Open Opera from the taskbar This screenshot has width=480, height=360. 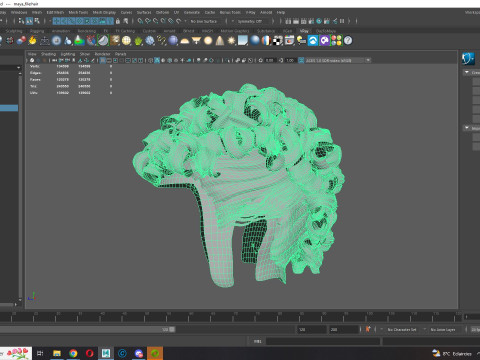(x=89, y=353)
